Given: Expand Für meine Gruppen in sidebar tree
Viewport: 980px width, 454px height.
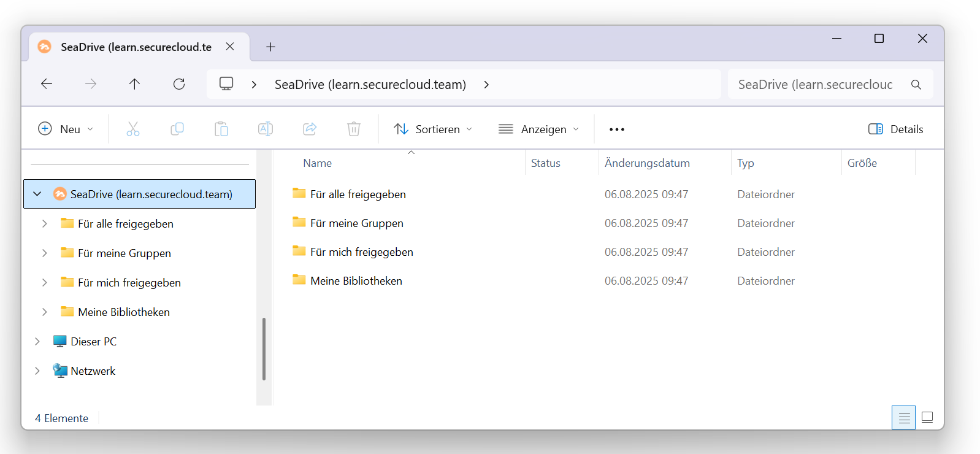Looking at the screenshot, I should 44,253.
